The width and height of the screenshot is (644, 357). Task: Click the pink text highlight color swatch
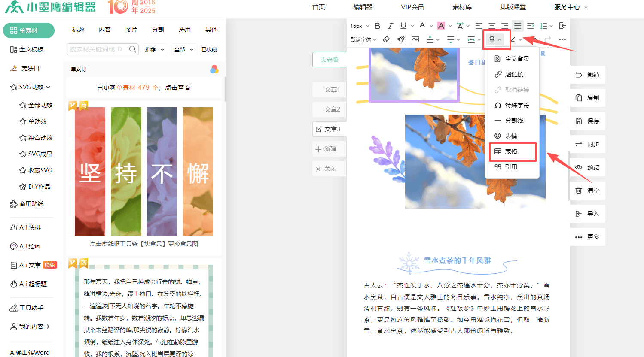[x=441, y=26]
